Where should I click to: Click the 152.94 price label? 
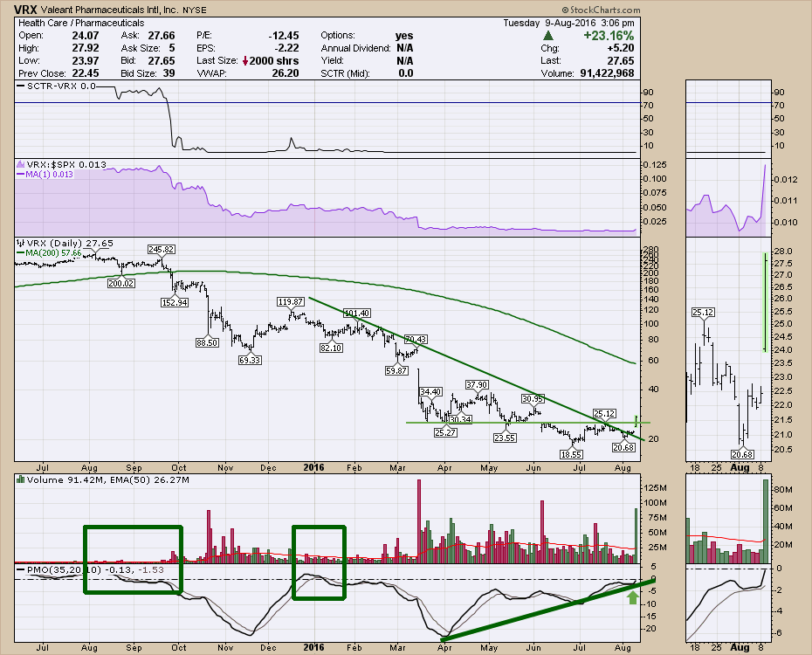click(x=175, y=302)
